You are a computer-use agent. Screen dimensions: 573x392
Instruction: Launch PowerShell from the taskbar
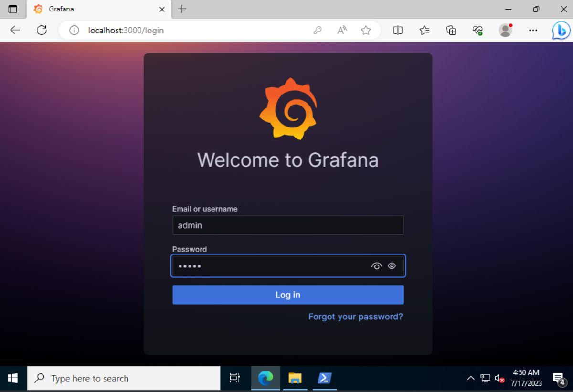325,378
